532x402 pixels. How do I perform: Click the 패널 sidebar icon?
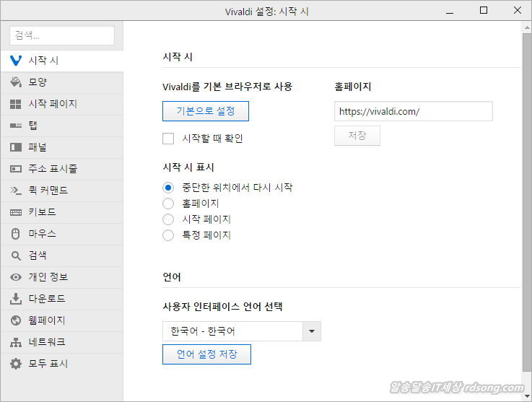[16, 147]
